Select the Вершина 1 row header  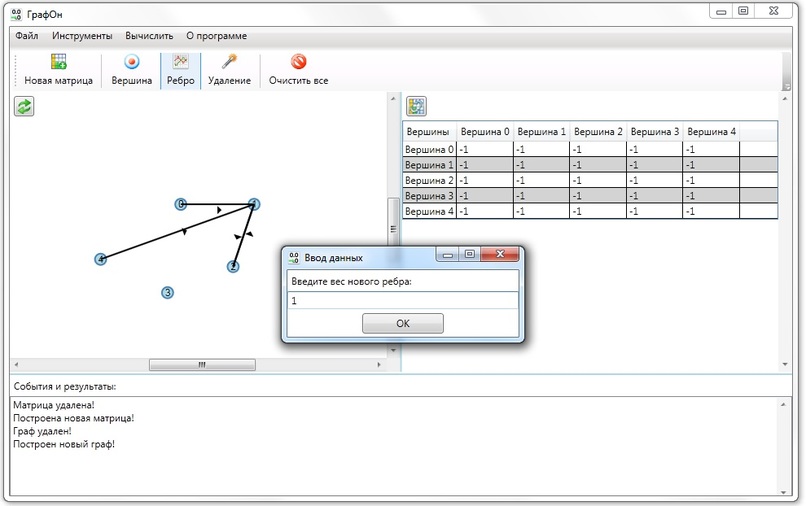pos(429,165)
